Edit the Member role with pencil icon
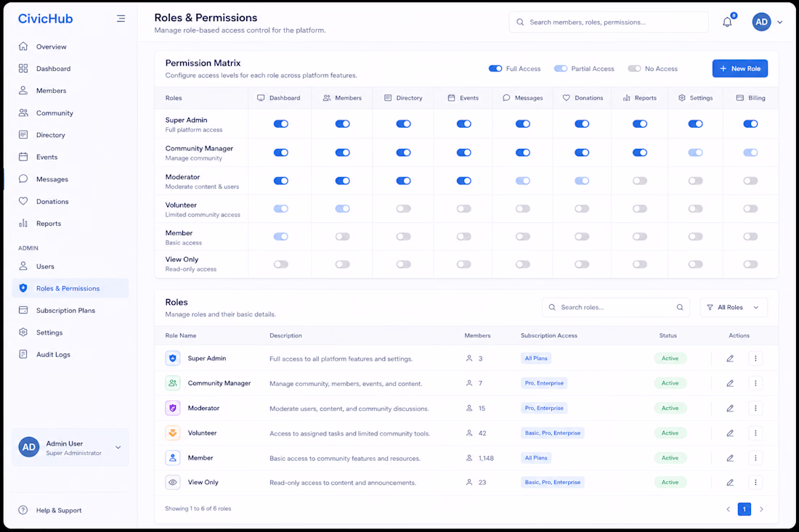The image size is (799, 532). pos(730,458)
